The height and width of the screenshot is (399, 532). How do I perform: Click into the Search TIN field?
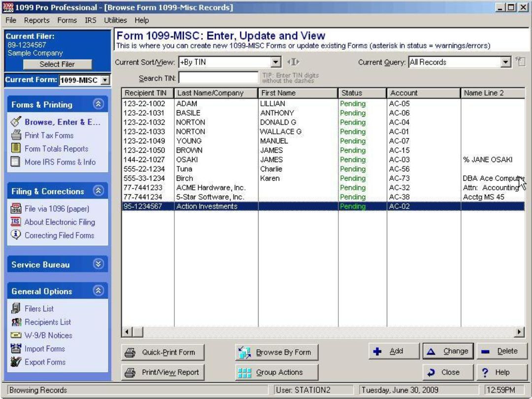[x=218, y=78]
